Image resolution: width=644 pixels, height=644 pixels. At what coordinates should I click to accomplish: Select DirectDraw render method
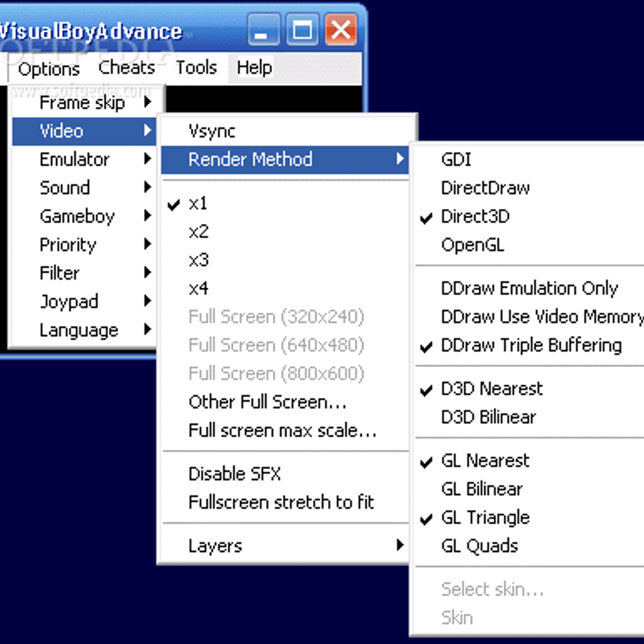coord(529,188)
